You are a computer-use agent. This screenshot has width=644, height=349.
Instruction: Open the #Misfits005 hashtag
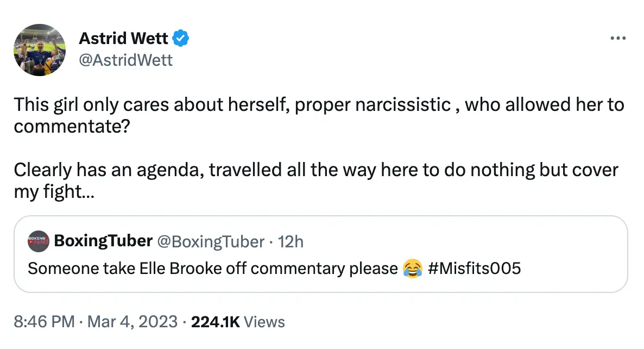tap(474, 268)
